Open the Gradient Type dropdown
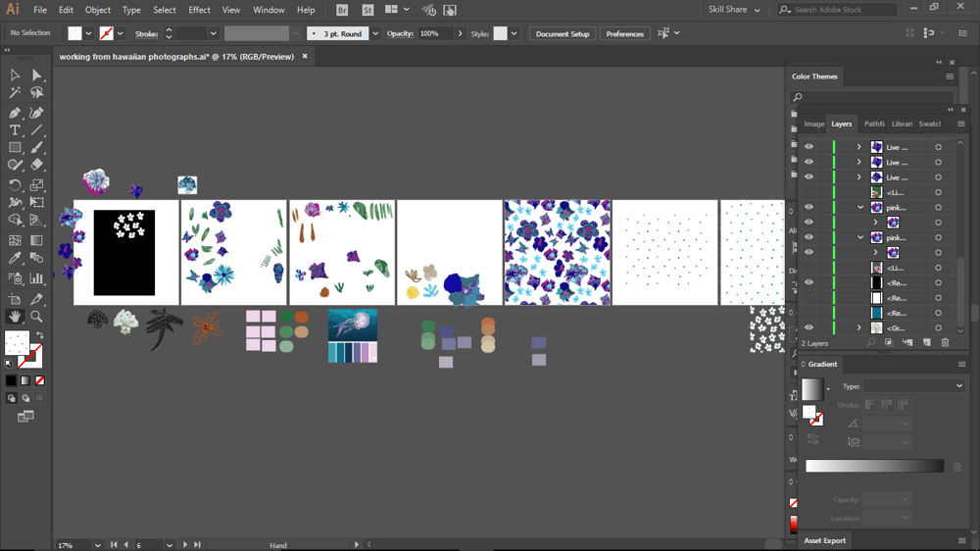Viewport: 980px width, 551px height. [x=913, y=386]
